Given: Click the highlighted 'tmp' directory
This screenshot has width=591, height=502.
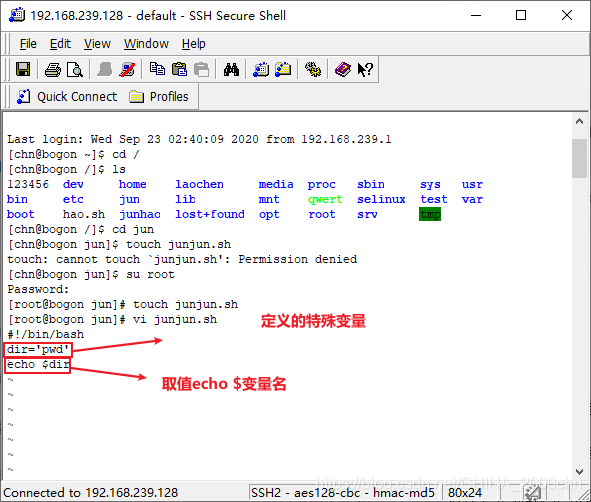Looking at the screenshot, I should (430, 214).
